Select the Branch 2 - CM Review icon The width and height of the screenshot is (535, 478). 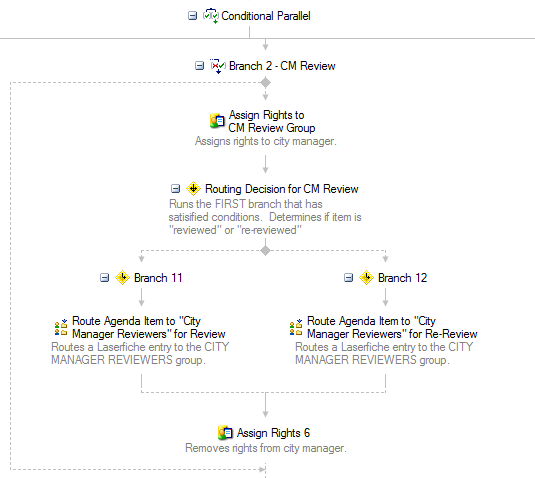[x=218, y=66]
